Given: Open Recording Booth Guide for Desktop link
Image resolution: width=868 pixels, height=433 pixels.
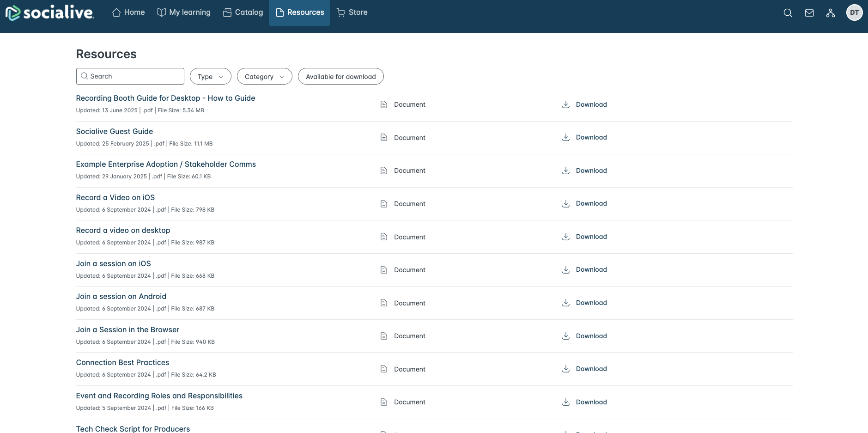Looking at the screenshot, I should click(x=165, y=98).
